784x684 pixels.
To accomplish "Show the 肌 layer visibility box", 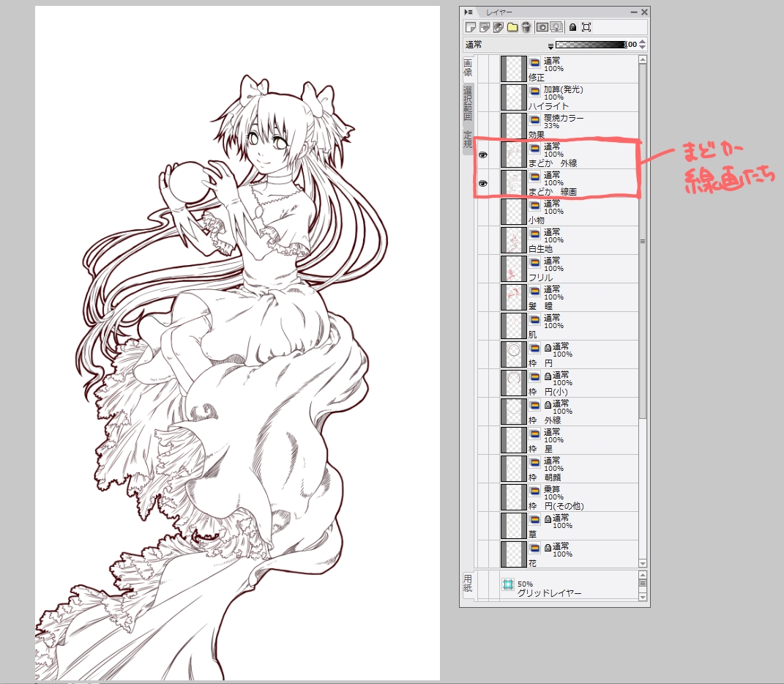I will pyautogui.click(x=482, y=326).
